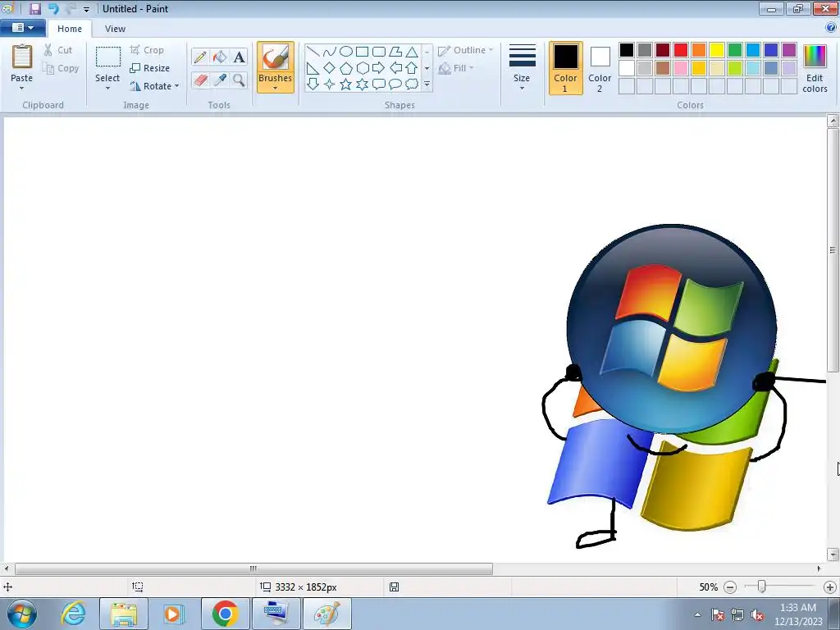Image resolution: width=840 pixels, height=630 pixels.
Task: Click the zoom slider handle
Action: [761, 587]
